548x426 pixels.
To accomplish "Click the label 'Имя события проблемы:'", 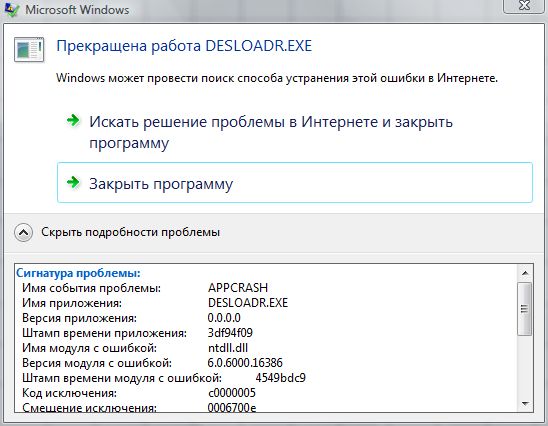I will tap(91, 288).
